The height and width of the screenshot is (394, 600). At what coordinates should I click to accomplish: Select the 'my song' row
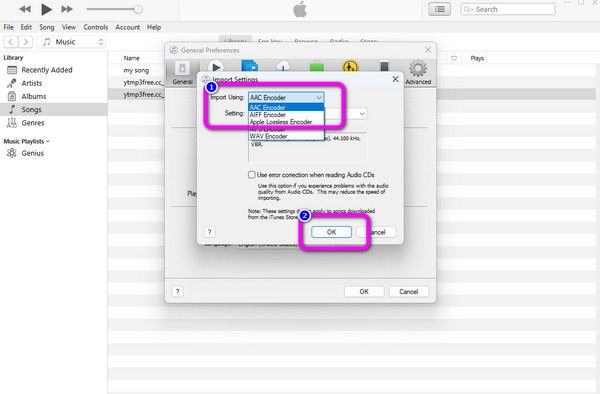136,70
